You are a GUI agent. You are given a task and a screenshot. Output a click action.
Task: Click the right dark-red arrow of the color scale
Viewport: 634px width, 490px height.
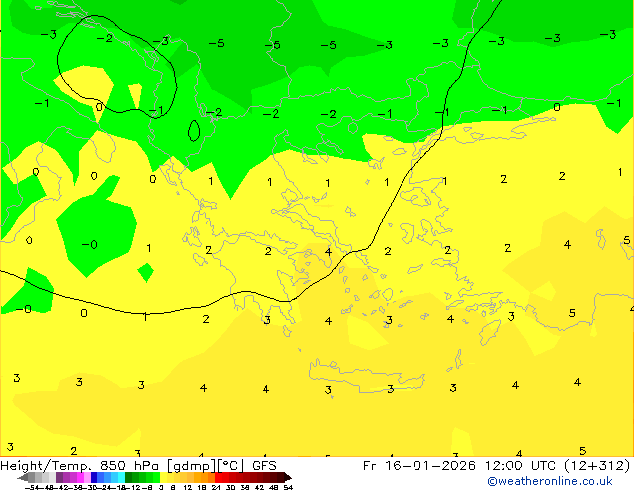288,478
